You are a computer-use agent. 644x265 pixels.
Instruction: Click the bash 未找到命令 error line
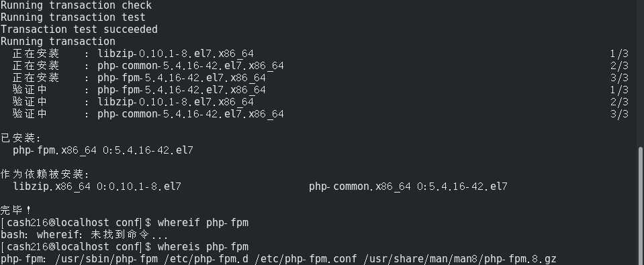[x=84, y=235]
